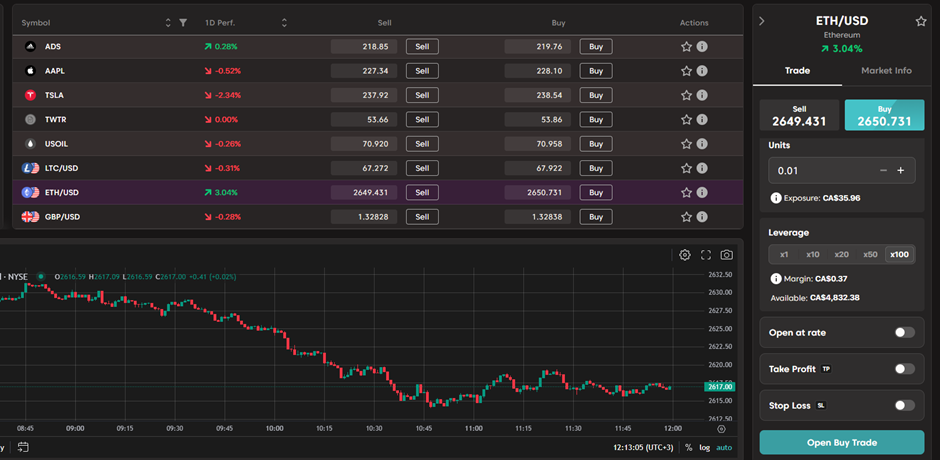This screenshot has height=460, width=940.
Task: Click the symbol filter funnel icon
Action: pyautogui.click(x=182, y=22)
